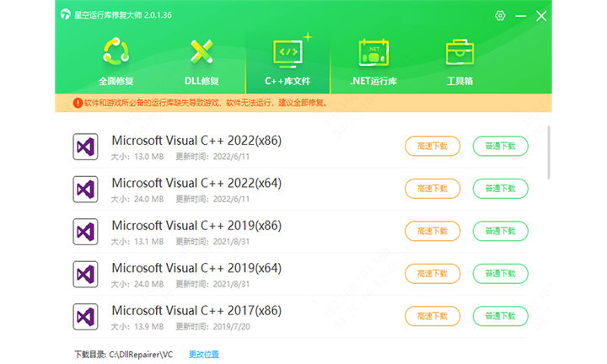Open the DLL修复 crossed tools icon
Screen dimensions: 607x364
tap(201, 51)
